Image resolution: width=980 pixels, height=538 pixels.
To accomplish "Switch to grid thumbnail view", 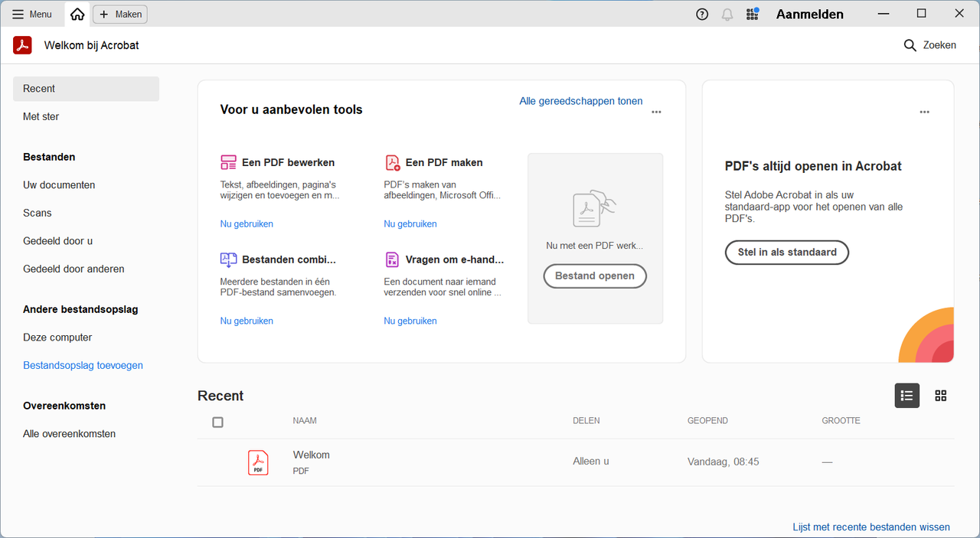I will click(x=941, y=396).
